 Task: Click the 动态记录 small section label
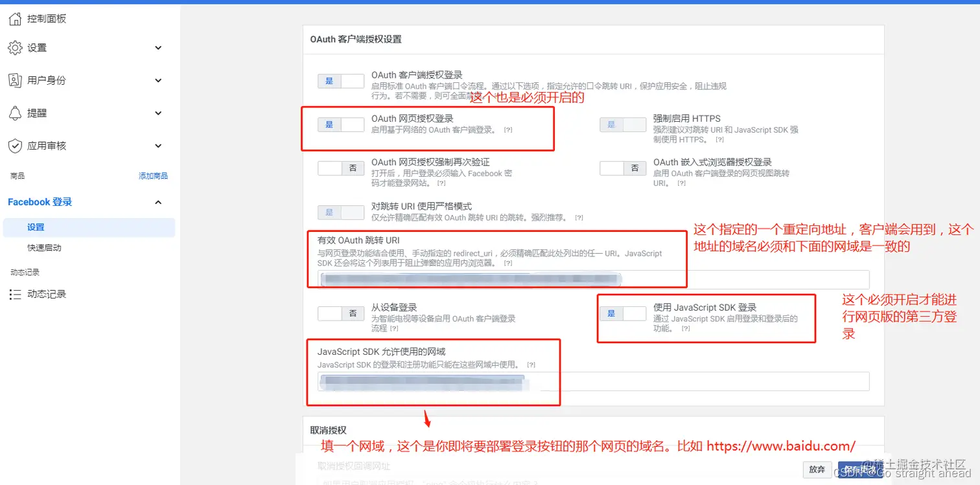coord(25,273)
